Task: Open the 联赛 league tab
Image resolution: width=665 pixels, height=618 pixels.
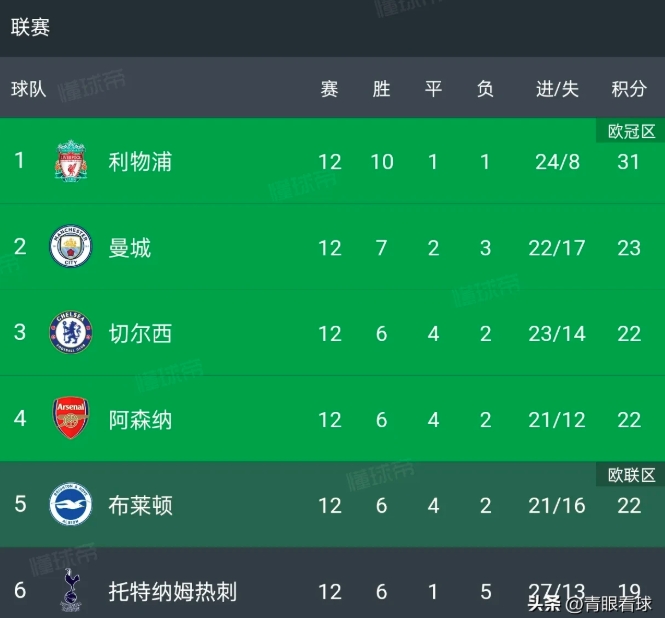Action: (x=30, y=28)
